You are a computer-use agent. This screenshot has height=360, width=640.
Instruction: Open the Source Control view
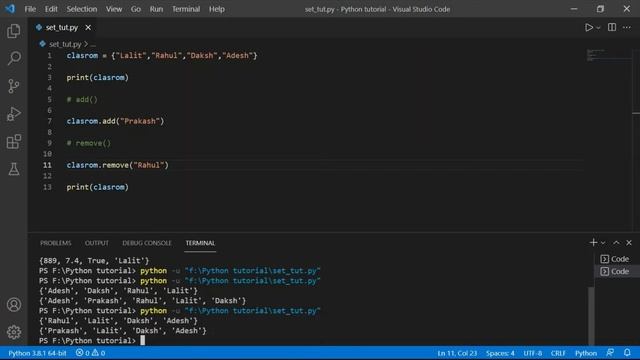pos(13,86)
